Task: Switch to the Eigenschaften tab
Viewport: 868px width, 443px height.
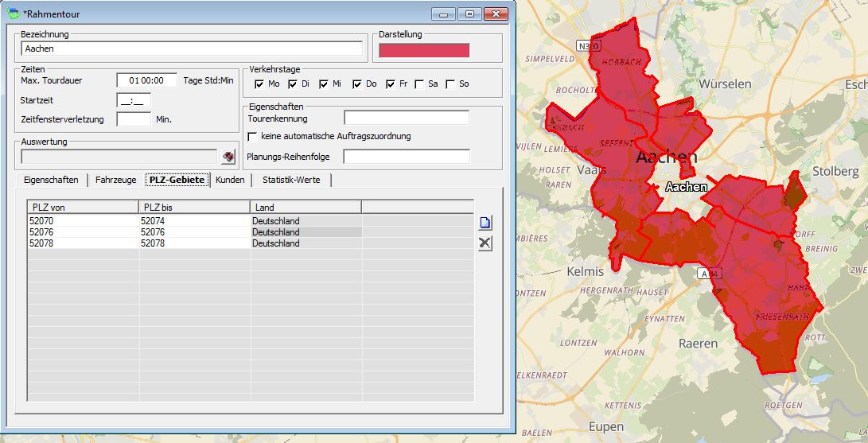Action: tap(51, 181)
